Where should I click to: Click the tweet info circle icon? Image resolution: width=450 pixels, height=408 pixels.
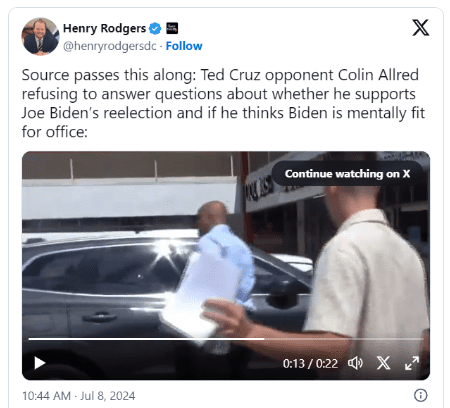421,395
